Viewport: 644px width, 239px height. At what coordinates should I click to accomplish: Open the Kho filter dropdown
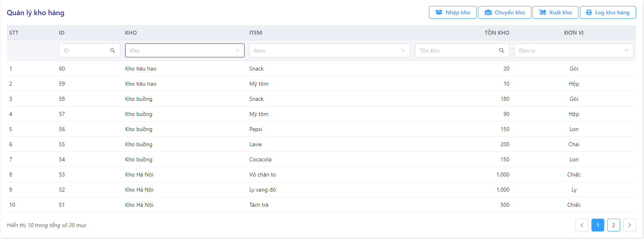click(185, 51)
